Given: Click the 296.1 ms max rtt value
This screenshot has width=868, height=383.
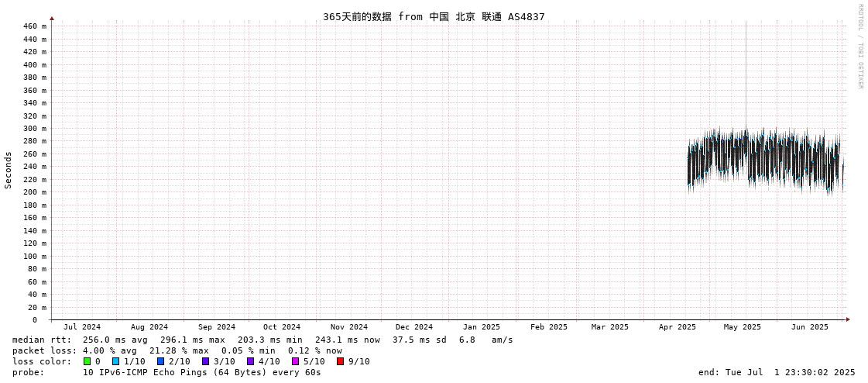Looking at the screenshot, I should (193, 340).
